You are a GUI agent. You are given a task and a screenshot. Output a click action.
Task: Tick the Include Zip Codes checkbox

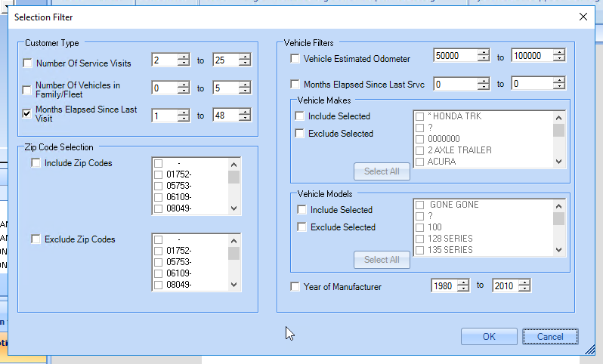[x=36, y=163]
